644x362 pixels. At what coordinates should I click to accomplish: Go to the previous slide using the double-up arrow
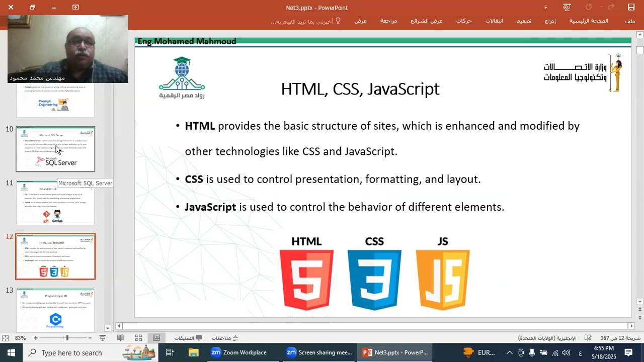tap(640, 310)
